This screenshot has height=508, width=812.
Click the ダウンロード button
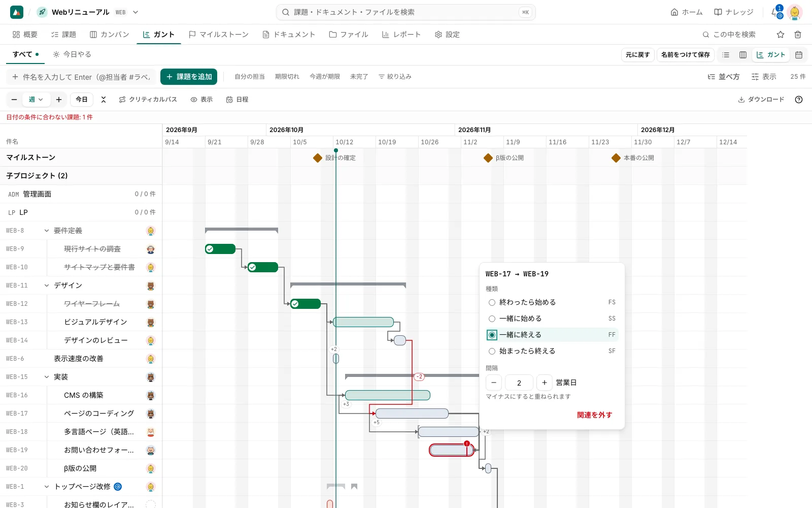(761, 100)
